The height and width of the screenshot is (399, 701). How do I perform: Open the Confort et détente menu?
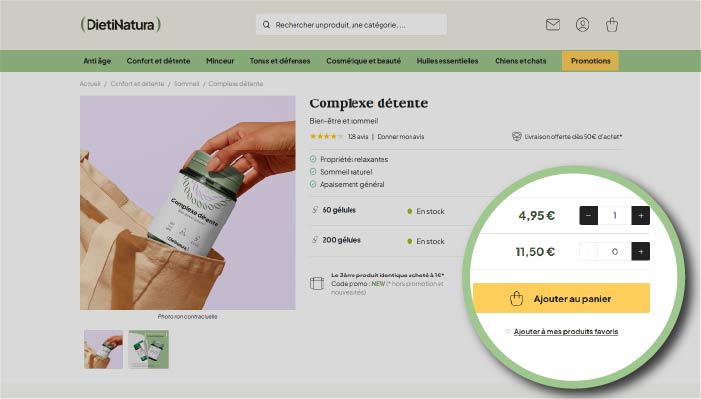pos(158,61)
